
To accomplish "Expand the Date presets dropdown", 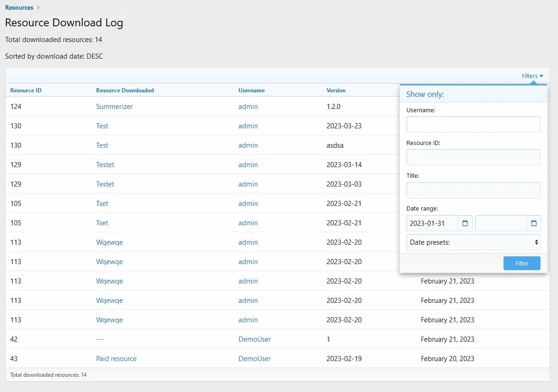I will (x=473, y=242).
